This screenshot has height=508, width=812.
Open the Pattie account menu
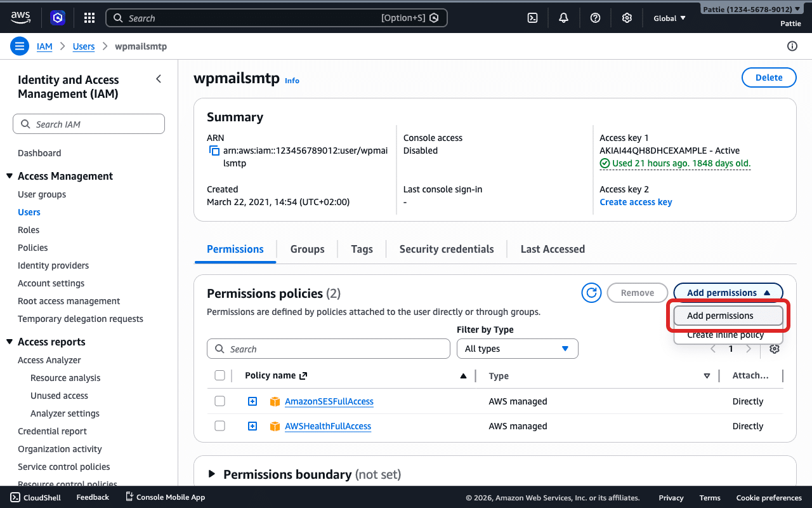tap(752, 10)
